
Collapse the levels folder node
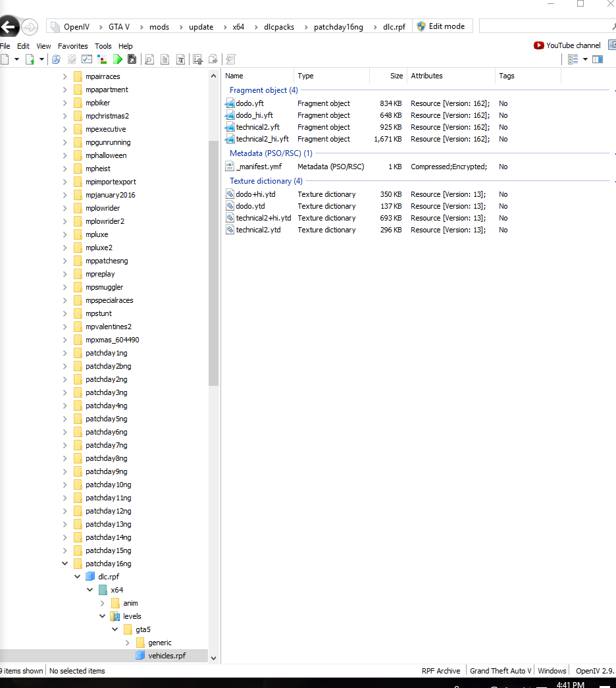click(102, 616)
